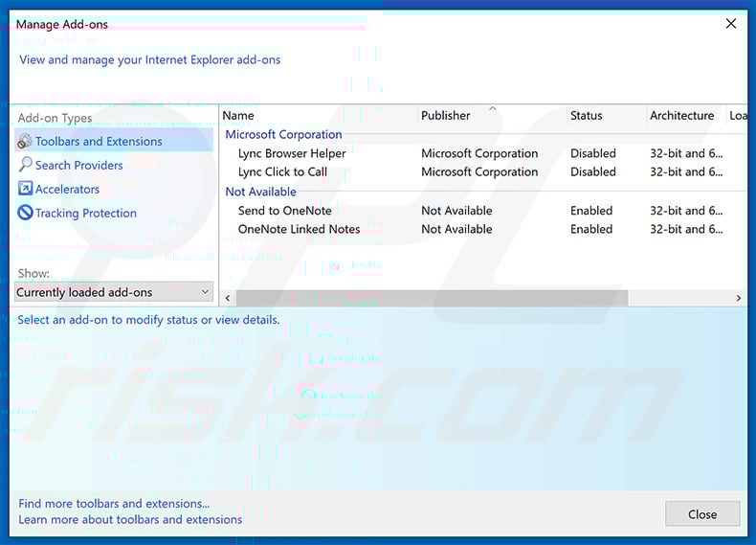Screen dimensions: 756x545
Task: Click Enabled status of OneNote Linked Notes
Action: (591, 229)
